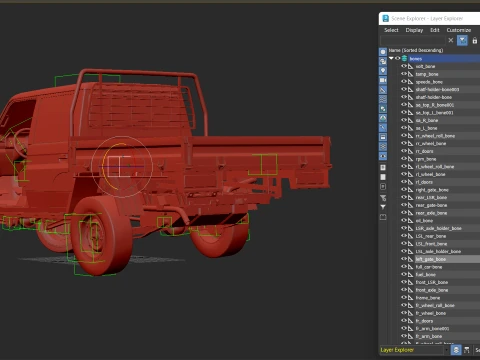Open the Select menu in Scene Explorer
This screenshot has height=360, width=480.
[391, 30]
